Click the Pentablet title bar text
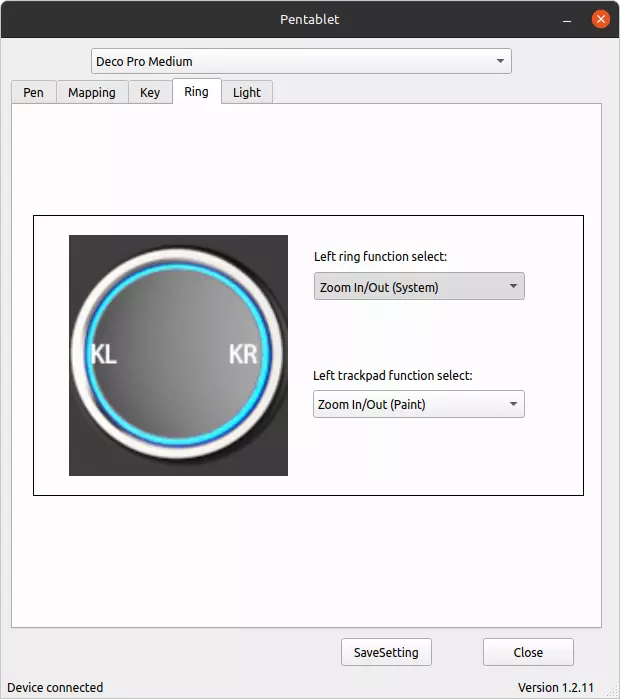Viewport: 620px width, 699px height. 309,19
